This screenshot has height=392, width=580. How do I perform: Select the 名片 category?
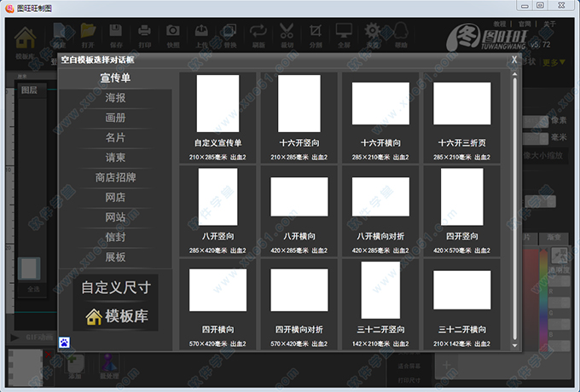115,138
